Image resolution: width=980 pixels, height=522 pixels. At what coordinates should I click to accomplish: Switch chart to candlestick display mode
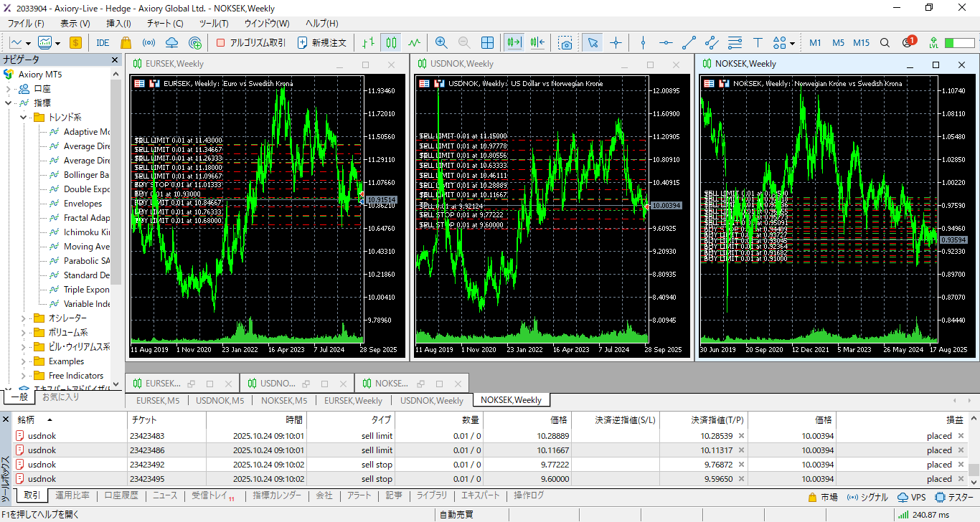390,43
